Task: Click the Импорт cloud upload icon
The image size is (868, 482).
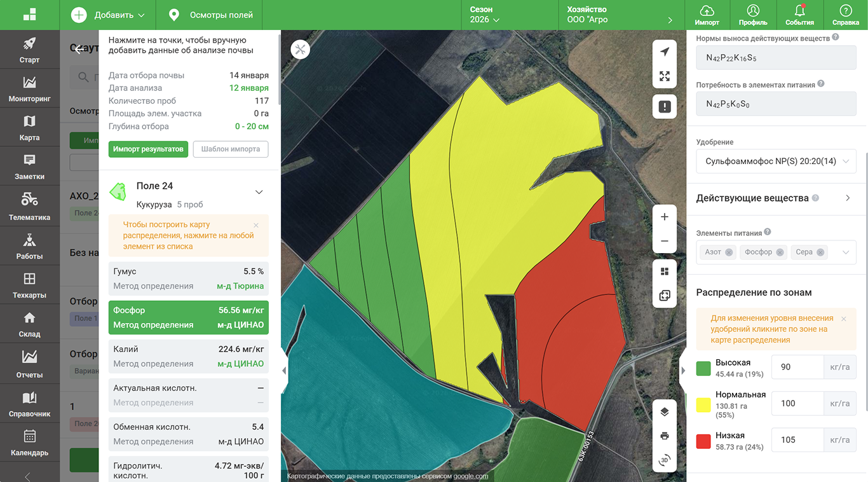Action: (707, 15)
